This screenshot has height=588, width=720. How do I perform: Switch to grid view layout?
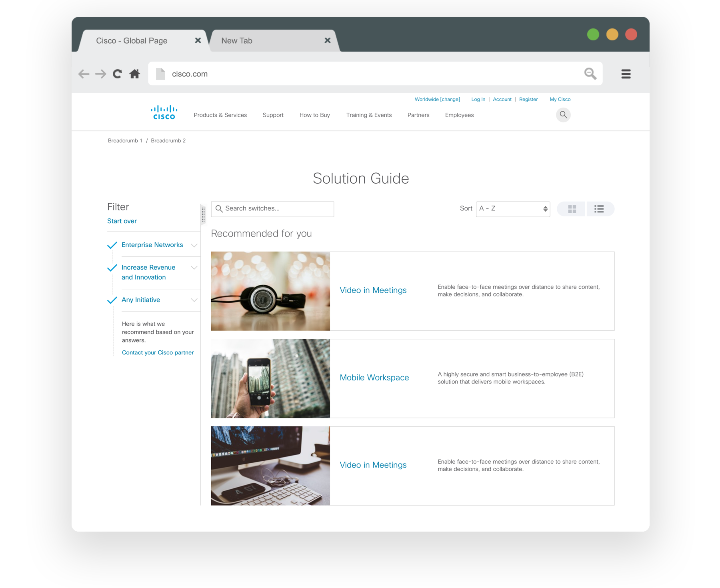coord(572,209)
